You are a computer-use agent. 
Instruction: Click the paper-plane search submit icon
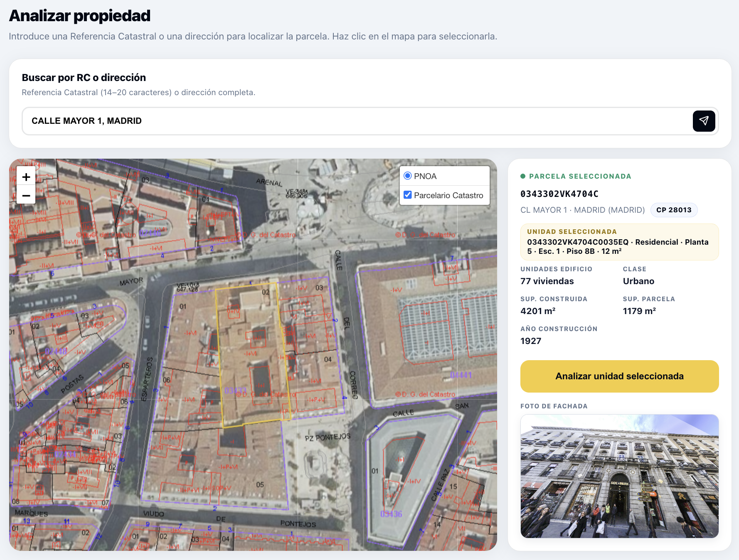click(x=704, y=121)
